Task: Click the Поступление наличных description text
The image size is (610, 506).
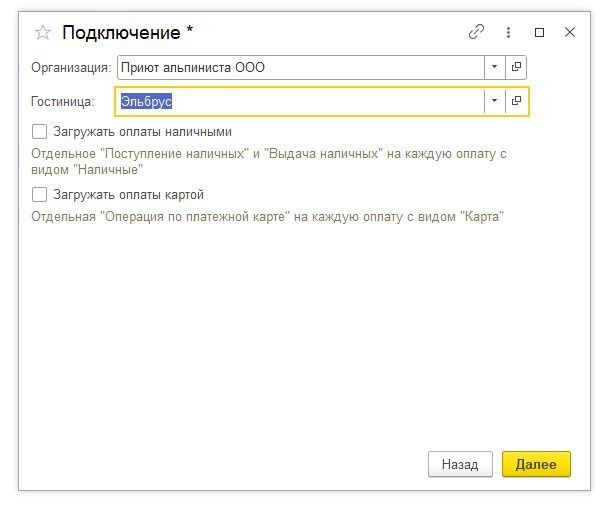Action: coord(270,162)
